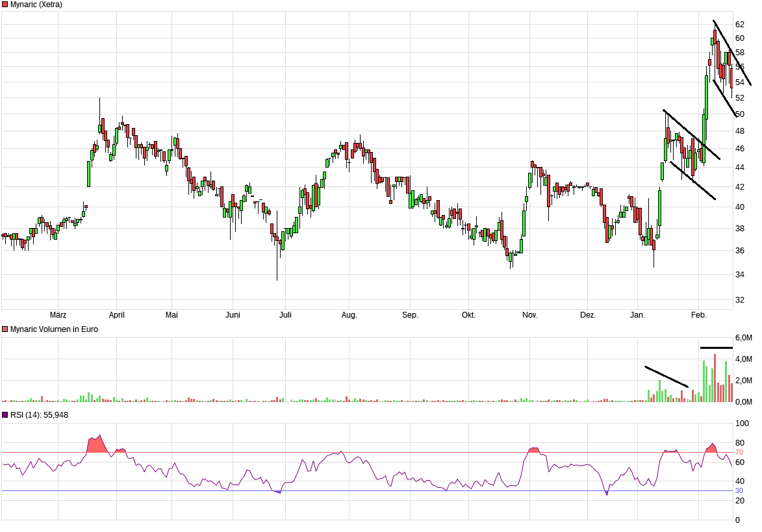The image size is (762, 532).
Task: Click the Mynaric Volumen legend color square
Action: [x=5, y=329]
